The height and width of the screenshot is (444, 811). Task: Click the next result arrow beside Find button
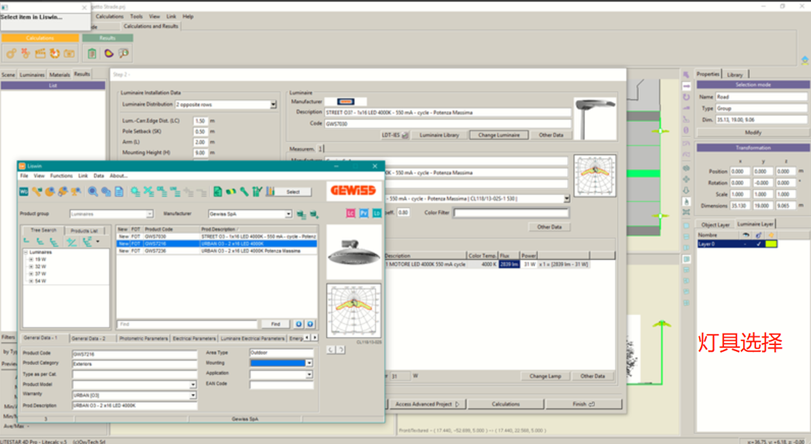point(310,324)
